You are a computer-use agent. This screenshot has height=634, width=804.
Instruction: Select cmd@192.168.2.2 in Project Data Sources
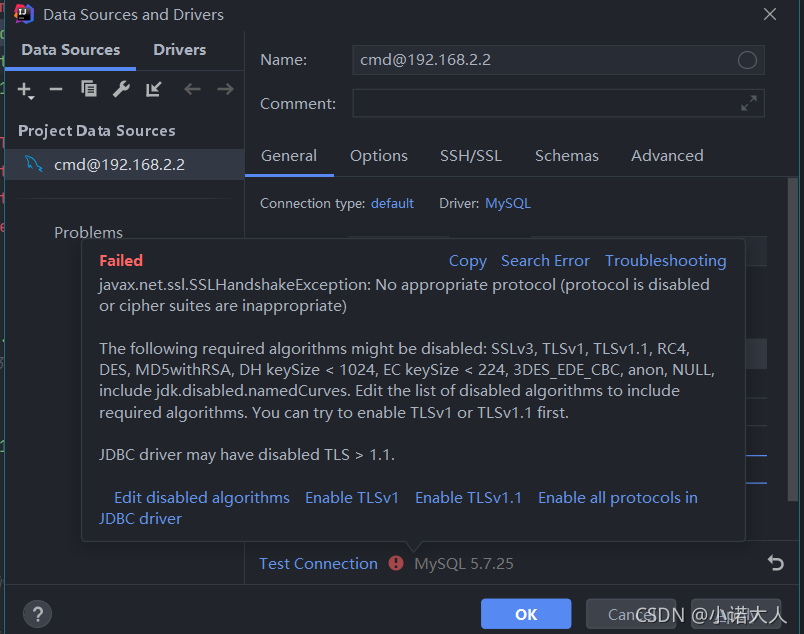(x=125, y=164)
